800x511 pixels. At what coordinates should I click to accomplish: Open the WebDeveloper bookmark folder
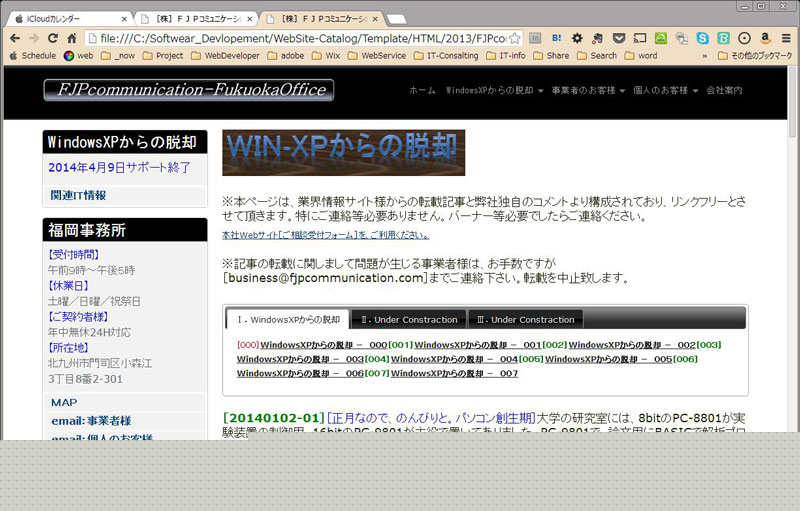[x=225, y=56]
